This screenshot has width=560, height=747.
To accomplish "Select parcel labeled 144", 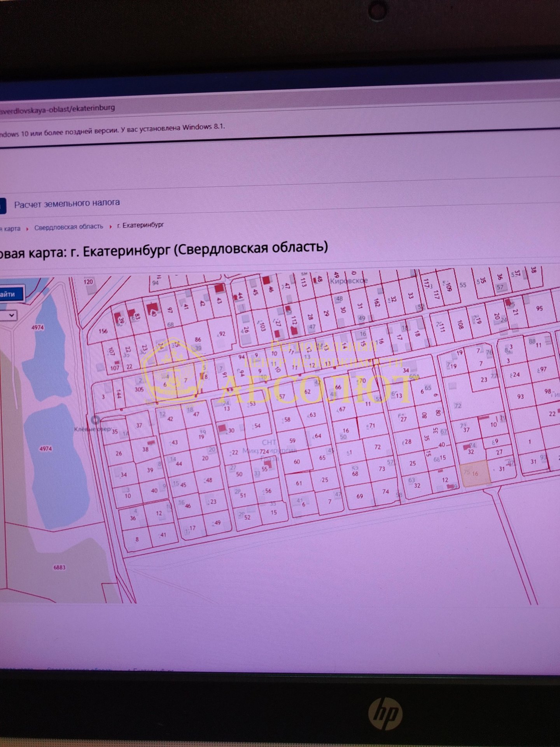I will [119, 394].
